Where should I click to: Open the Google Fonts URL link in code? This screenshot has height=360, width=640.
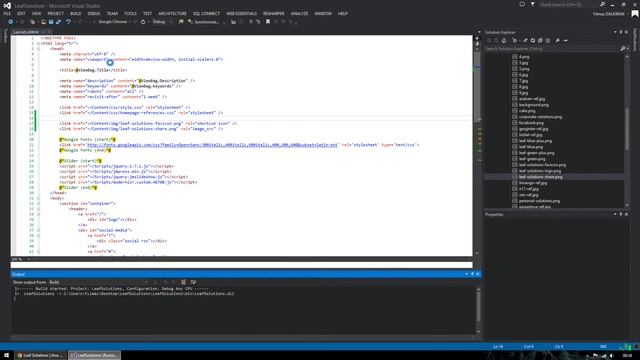pyautogui.click(x=212, y=144)
